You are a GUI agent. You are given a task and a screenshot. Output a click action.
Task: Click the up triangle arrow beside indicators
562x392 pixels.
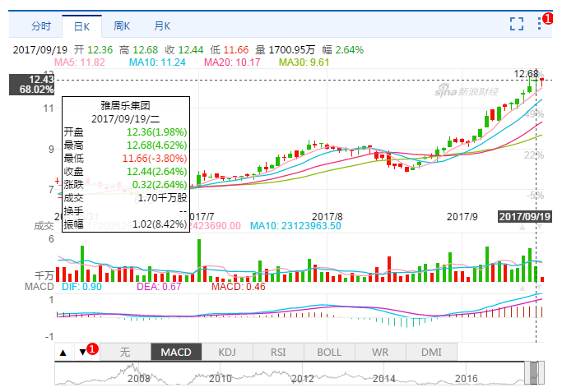[x=63, y=352]
